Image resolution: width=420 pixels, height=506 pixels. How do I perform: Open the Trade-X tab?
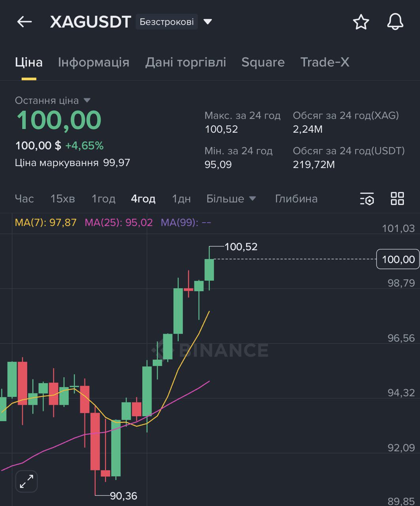[325, 62]
